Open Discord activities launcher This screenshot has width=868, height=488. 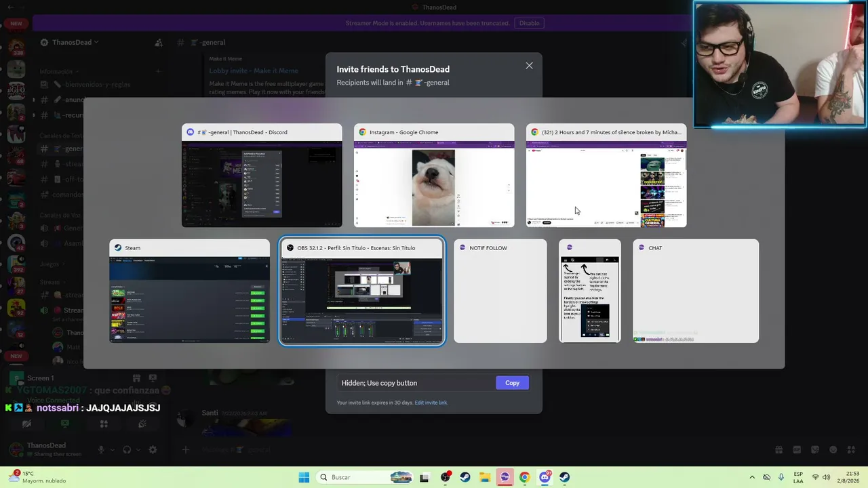pyautogui.click(x=104, y=424)
